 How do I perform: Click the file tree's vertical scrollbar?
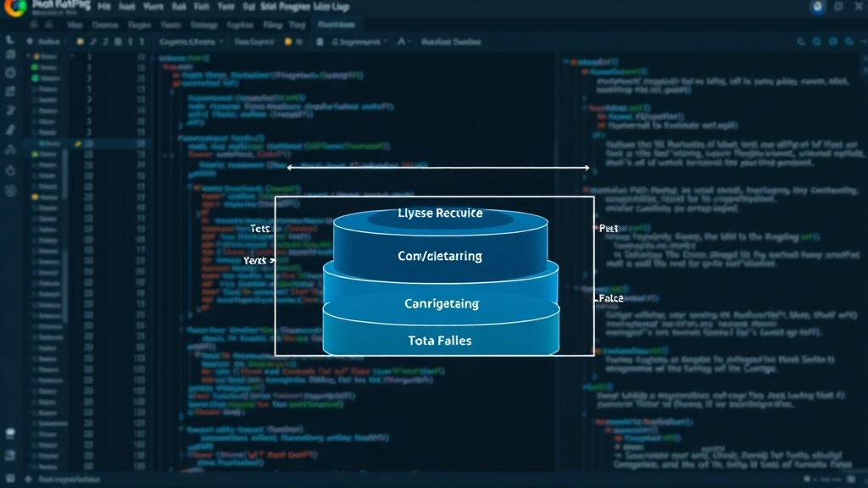64,236
